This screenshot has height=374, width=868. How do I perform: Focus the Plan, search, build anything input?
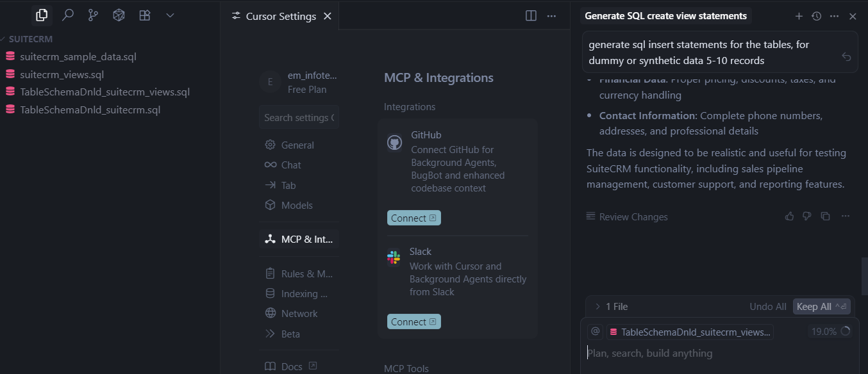point(719,354)
